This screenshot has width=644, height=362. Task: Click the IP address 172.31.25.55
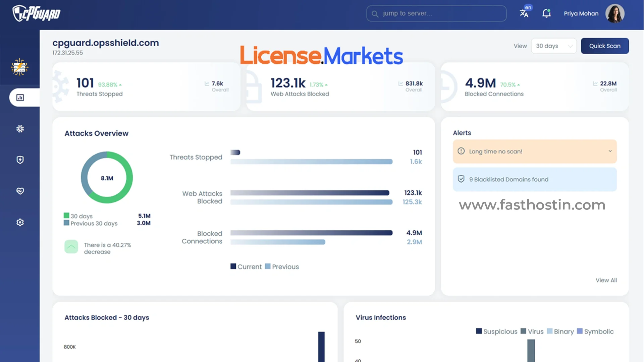[x=67, y=53]
